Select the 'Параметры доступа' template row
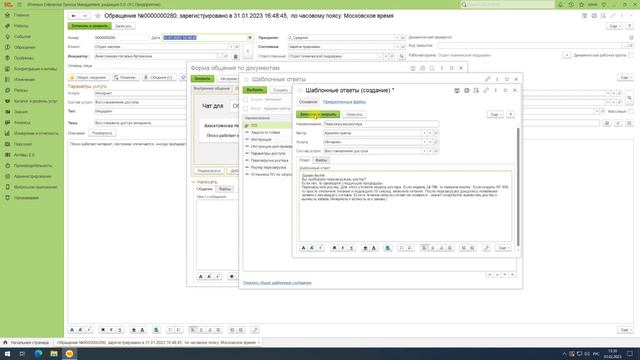This screenshot has height=360, width=640. click(267, 153)
